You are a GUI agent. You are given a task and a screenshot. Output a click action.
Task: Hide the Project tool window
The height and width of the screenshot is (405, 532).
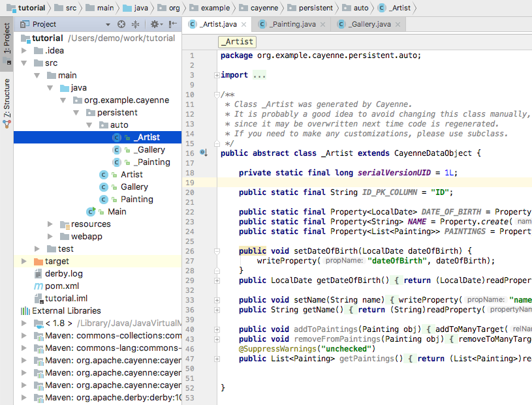coord(174,24)
